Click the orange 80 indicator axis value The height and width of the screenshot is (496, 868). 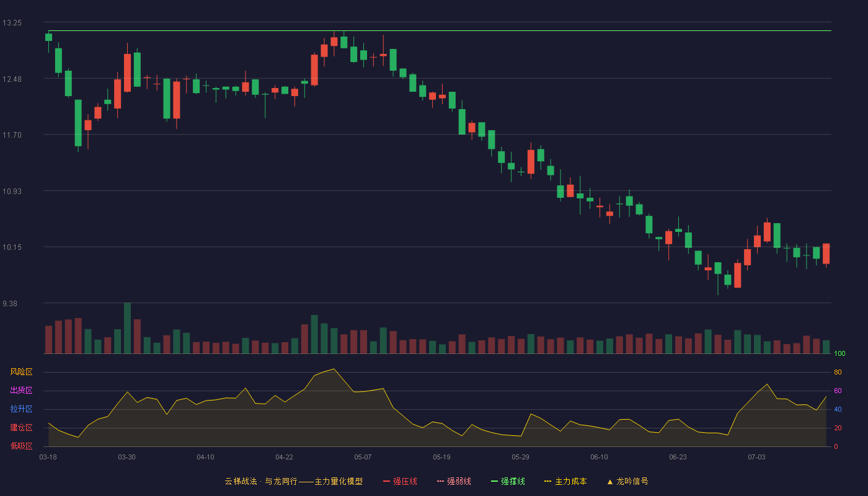click(x=838, y=372)
